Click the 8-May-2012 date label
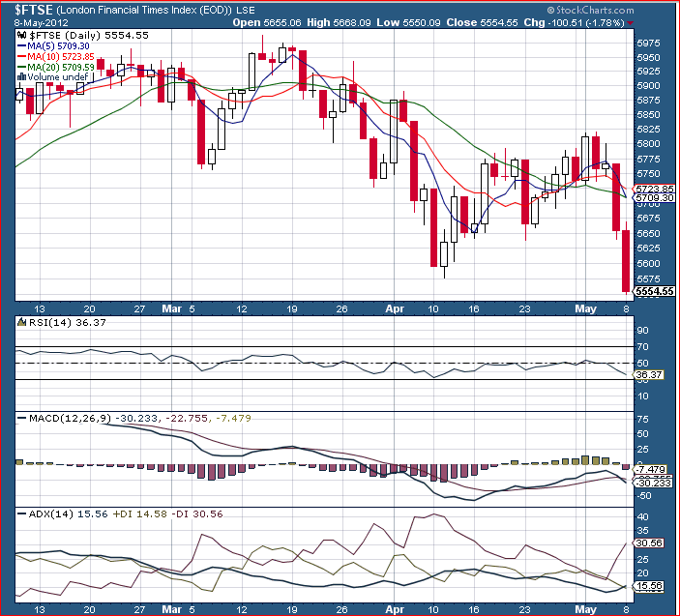Screen dimensions: 680x616 tap(41, 22)
